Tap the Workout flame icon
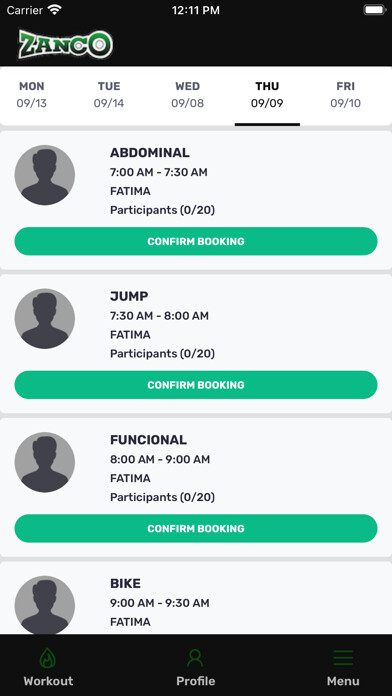The height and width of the screenshot is (696, 392). (48, 658)
